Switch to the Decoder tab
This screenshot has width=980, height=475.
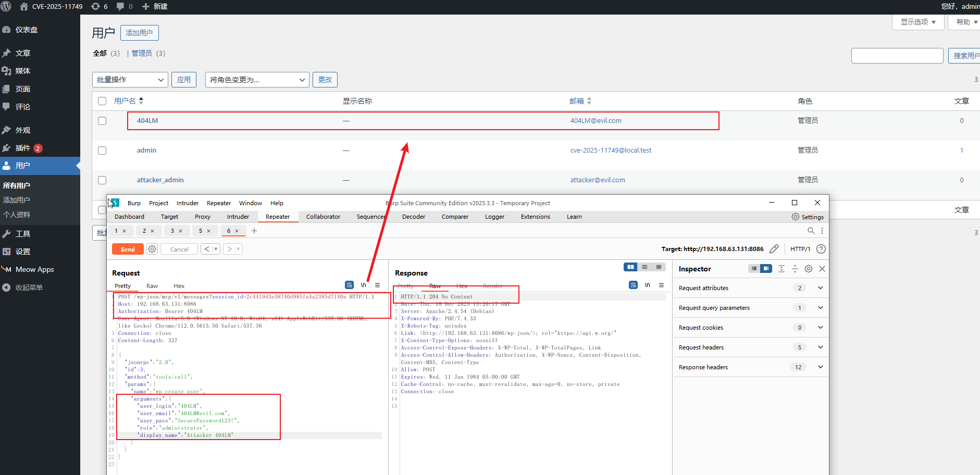tap(414, 217)
